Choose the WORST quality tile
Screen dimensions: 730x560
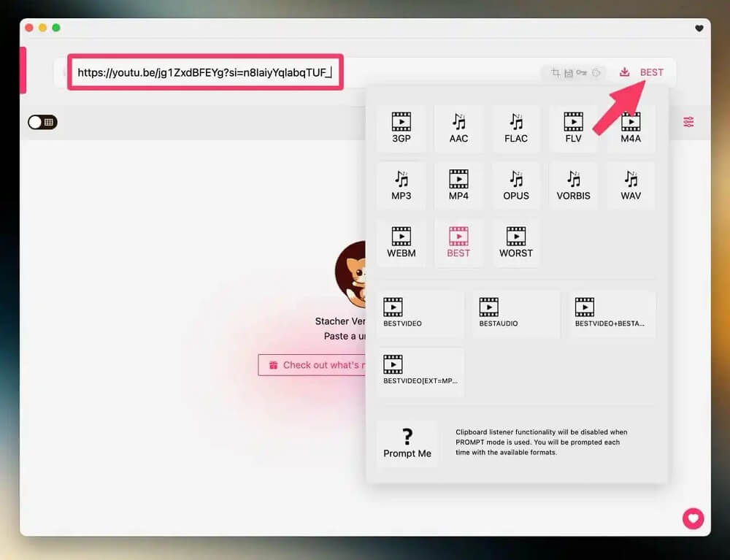(516, 242)
